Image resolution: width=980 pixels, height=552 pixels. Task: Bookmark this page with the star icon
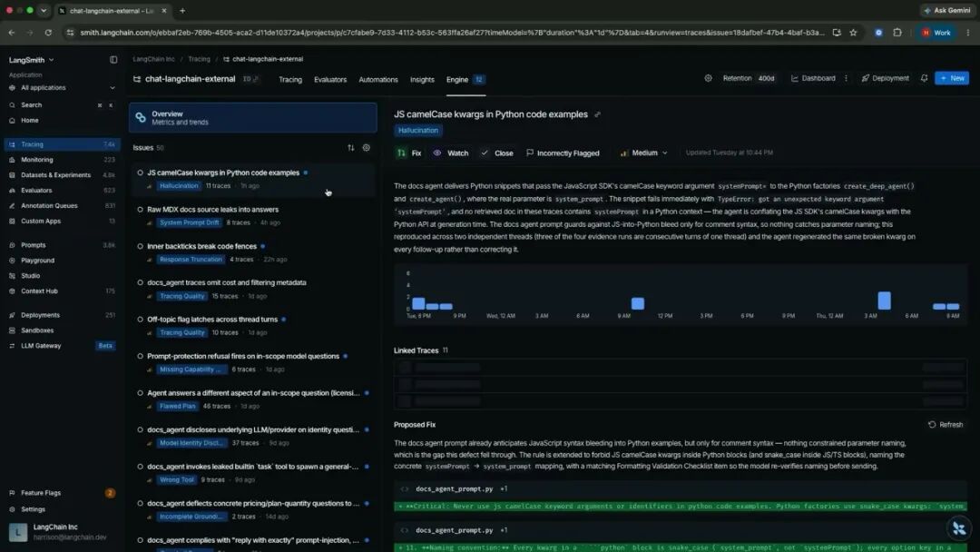click(x=853, y=33)
